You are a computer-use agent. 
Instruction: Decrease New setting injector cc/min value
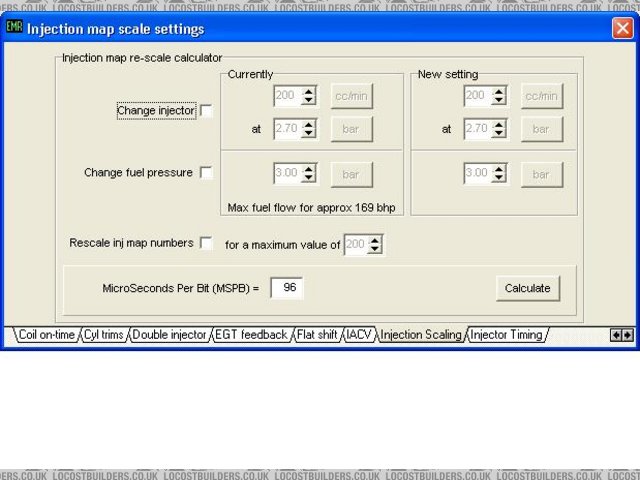pos(499,100)
